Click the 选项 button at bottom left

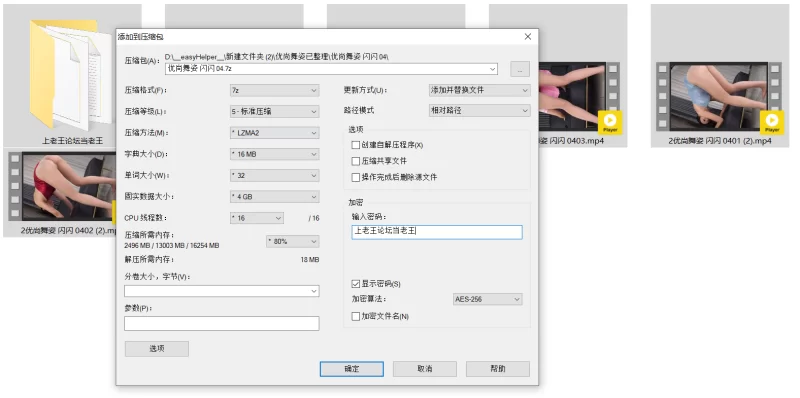[157, 349]
